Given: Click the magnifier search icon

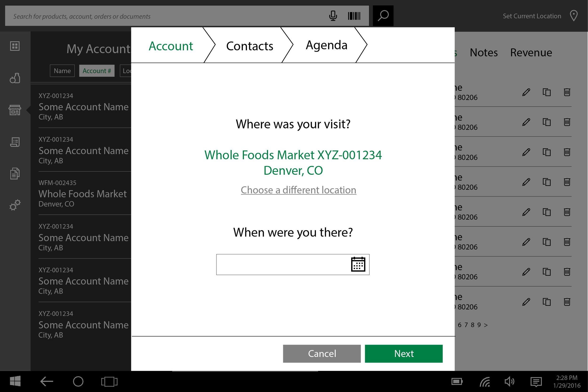Looking at the screenshot, I should pyautogui.click(x=383, y=16).
